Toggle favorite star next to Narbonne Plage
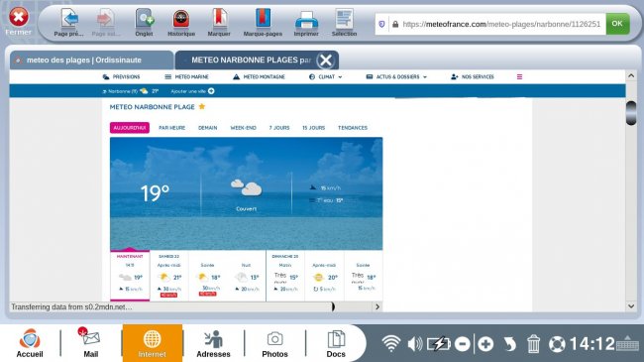 click(x=202, y=106)
